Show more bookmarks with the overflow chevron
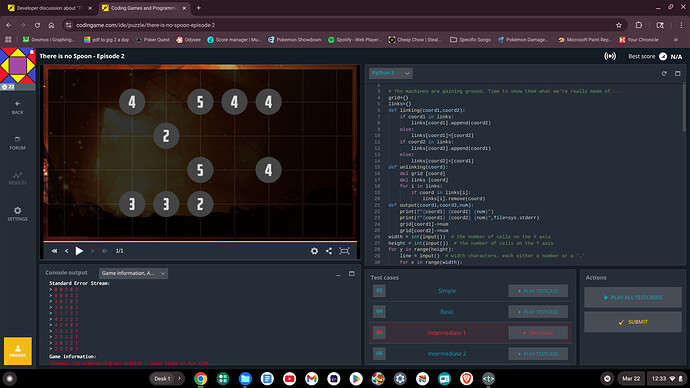690x388 pixels. coord(675,40)
